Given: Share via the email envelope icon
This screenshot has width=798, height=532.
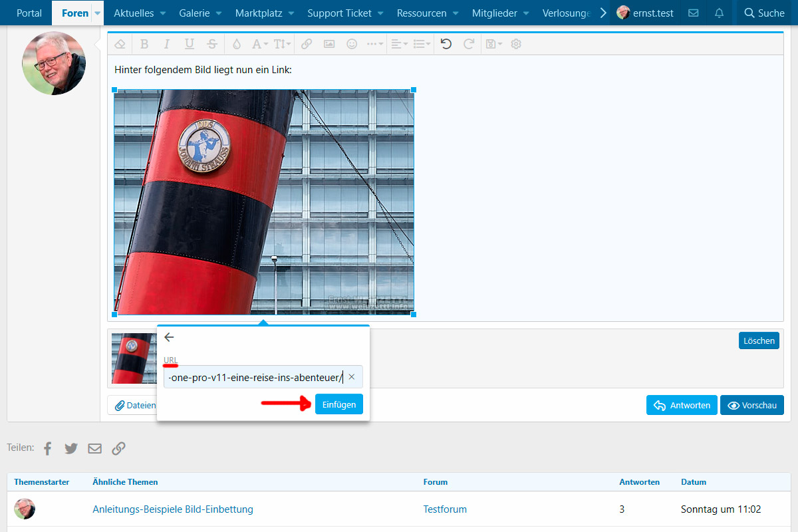Looking at the screenshot, I should click(x=95, y=449).
